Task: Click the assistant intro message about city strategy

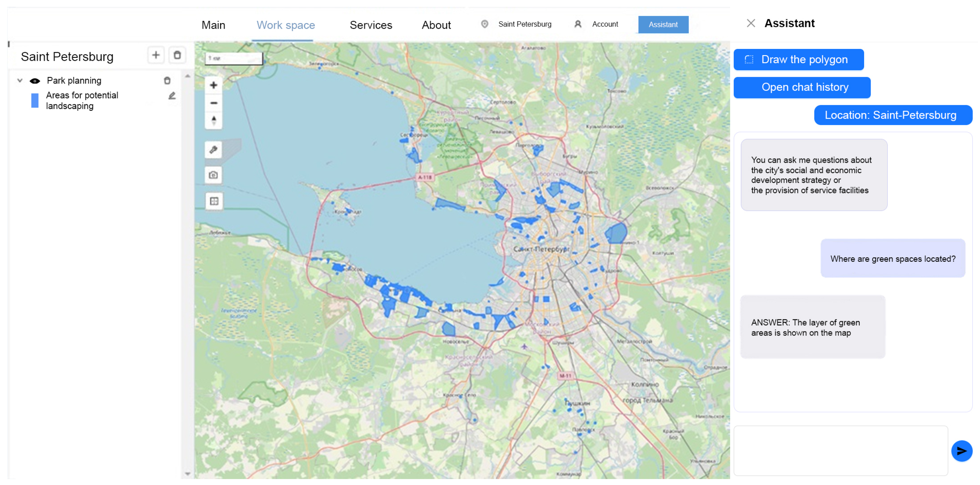Action: pyautogui.click(x=814, y=175)
